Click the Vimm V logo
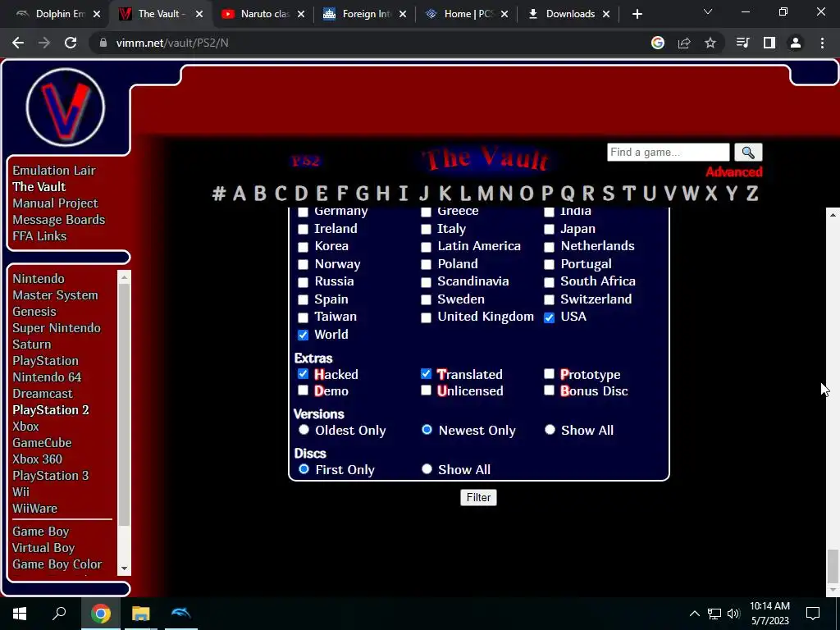This screenshot has height=630, width=840. coord(66,107)
